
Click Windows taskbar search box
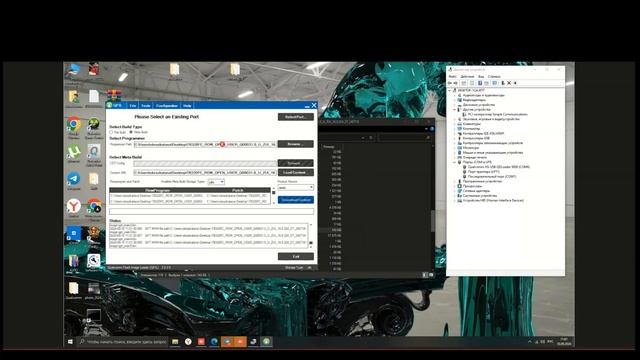tap(123, 342)
